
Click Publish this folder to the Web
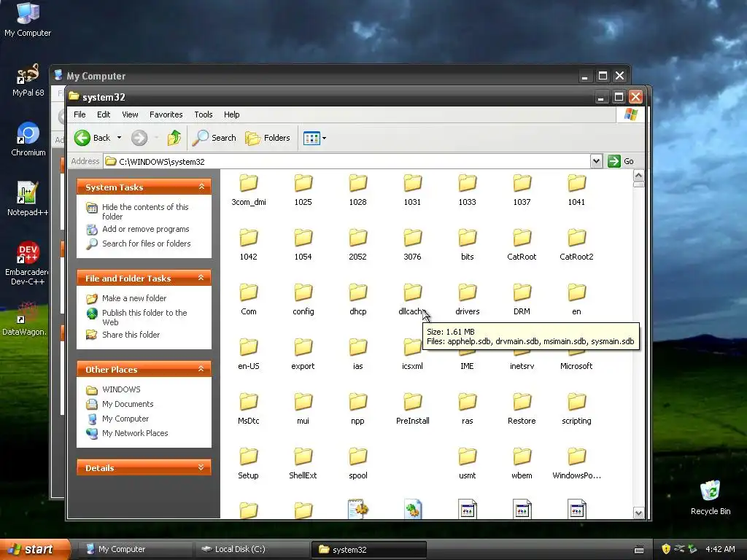coord(144,317)
